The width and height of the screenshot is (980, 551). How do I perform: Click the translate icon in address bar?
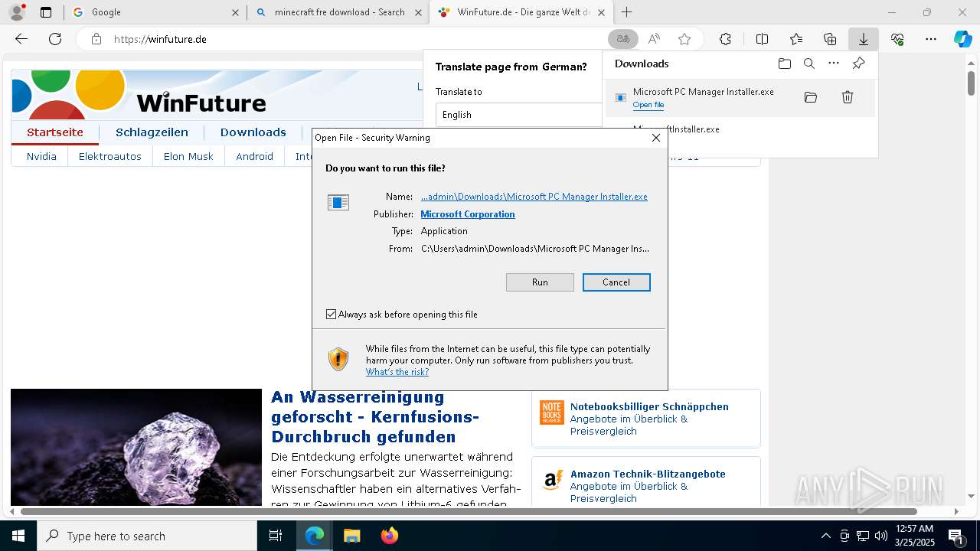point(623,39)
